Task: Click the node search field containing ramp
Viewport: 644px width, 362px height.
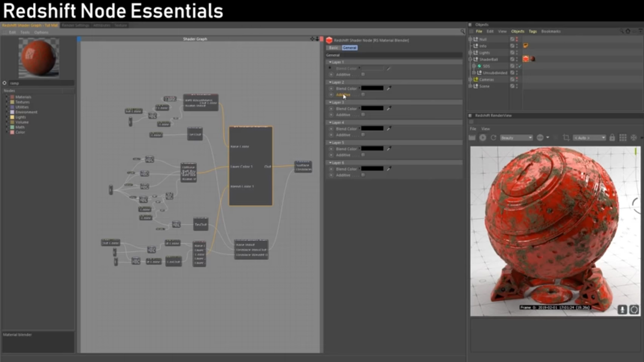Action: (41, 83)
